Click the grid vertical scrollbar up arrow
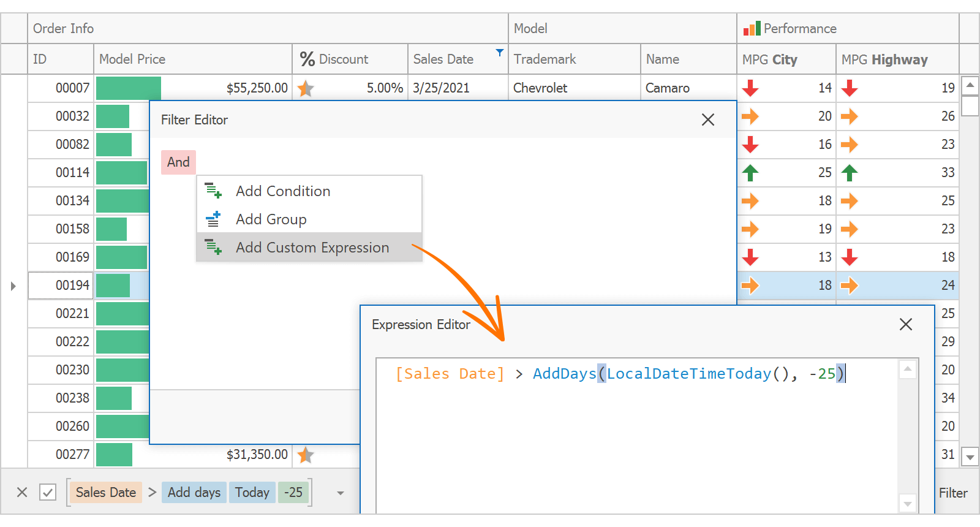The image size is (980, 527). [x=970, y=85]
